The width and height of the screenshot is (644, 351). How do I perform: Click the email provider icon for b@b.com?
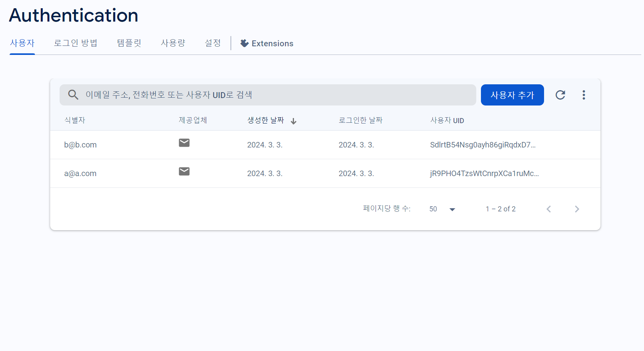(184, 143)
